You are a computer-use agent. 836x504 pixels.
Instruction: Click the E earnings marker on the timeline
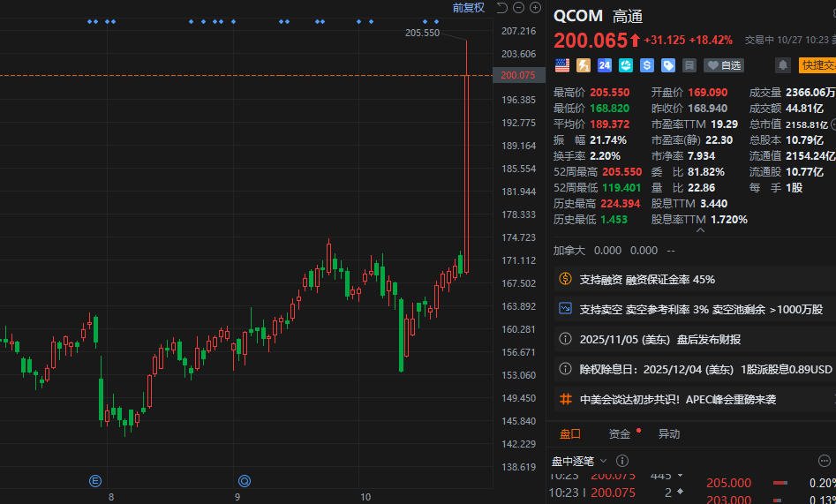pos(94,481)
